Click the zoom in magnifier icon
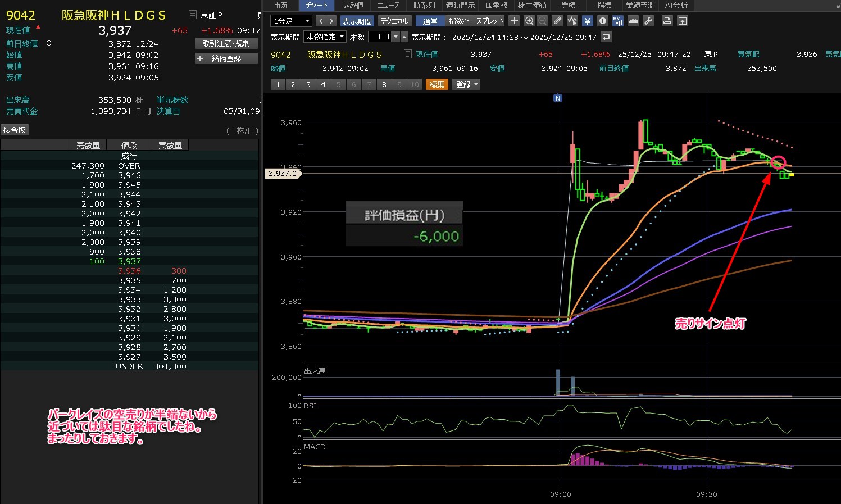The height and width of the screenshot is (504, 841). pos(529,21)
